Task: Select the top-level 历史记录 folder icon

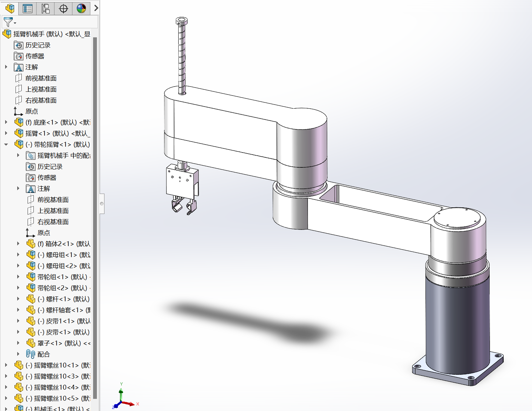Action: click(x=19, y=45)
